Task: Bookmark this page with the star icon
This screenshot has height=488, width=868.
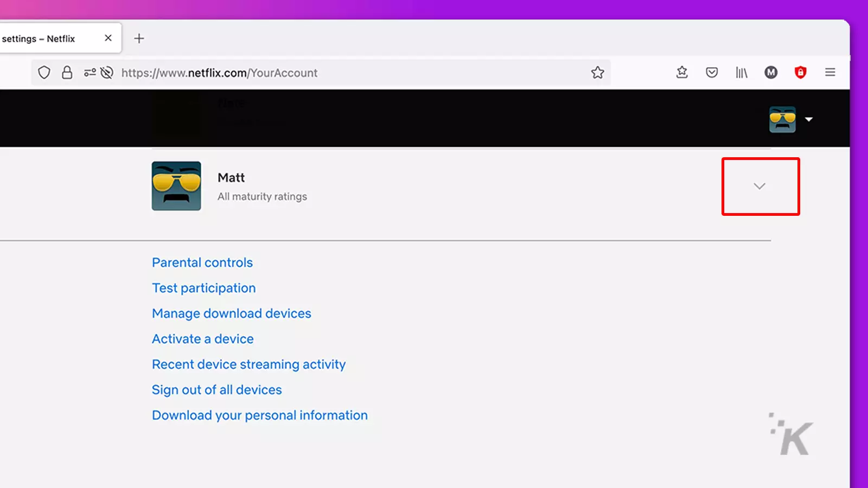Action: tap(597, 72)
